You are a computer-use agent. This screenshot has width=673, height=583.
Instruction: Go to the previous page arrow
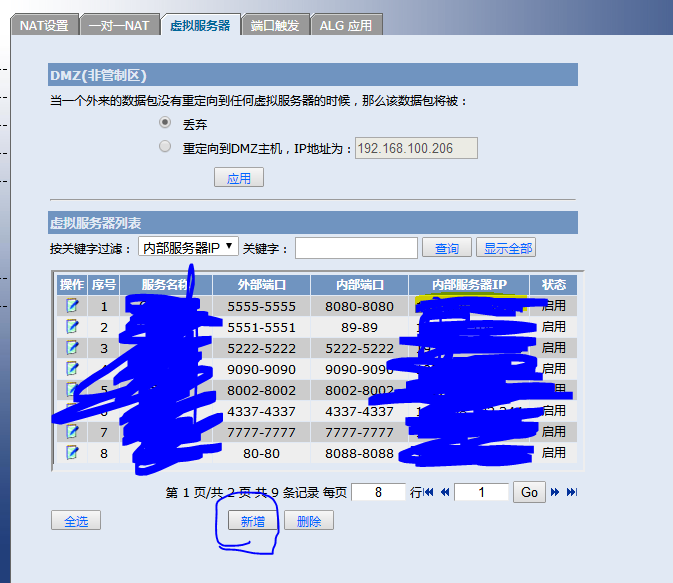click(x=445, y=492)
